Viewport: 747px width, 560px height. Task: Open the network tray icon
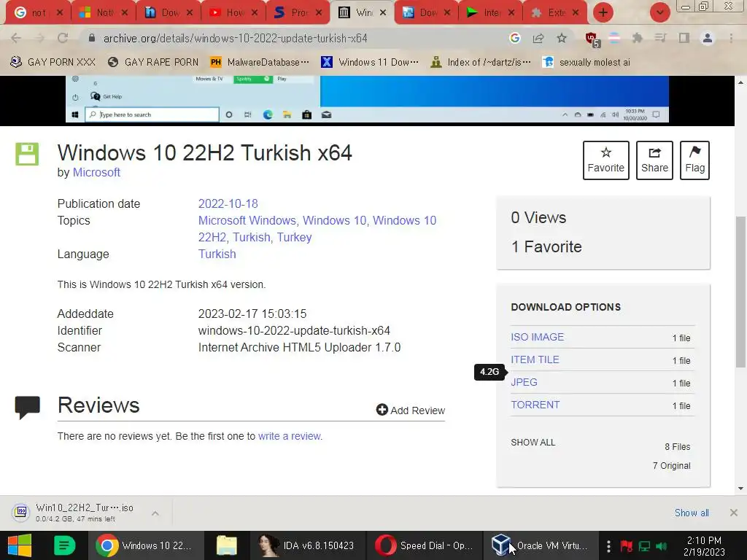pos(644,545)
